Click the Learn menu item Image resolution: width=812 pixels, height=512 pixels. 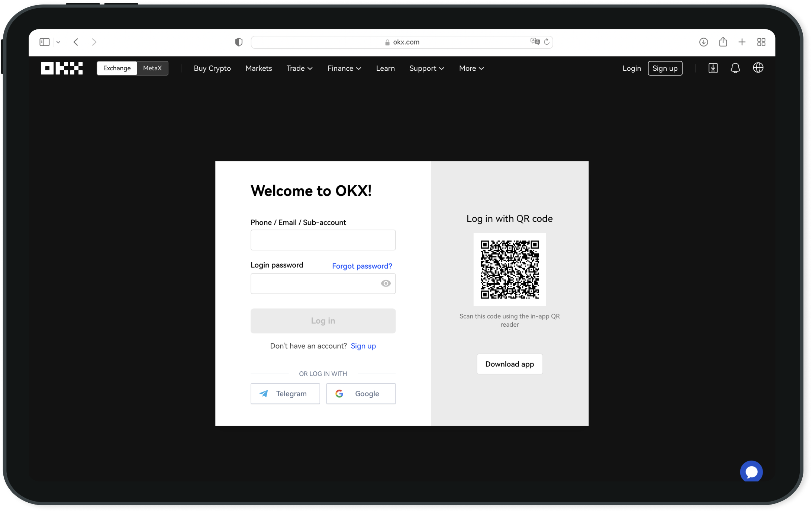[386, 68]
